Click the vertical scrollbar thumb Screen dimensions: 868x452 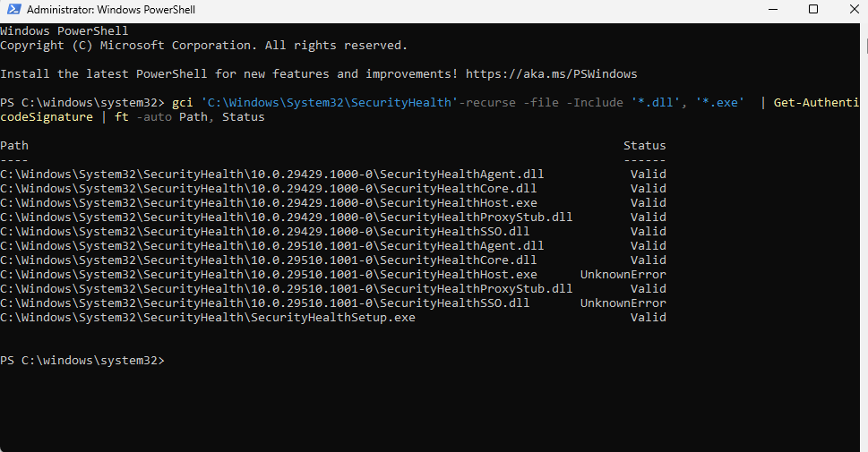866,46
